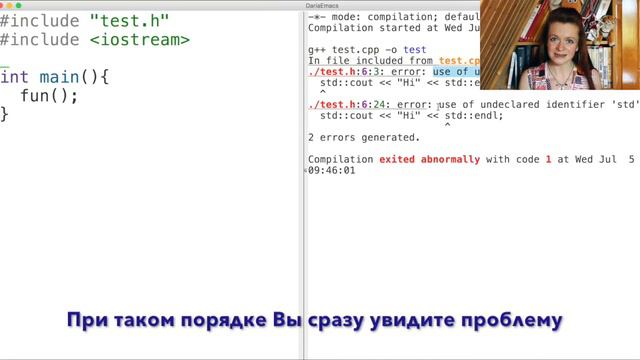Click the closing brace of main
Viewport: 640px width, 360px height.
[x=4, y=114]
